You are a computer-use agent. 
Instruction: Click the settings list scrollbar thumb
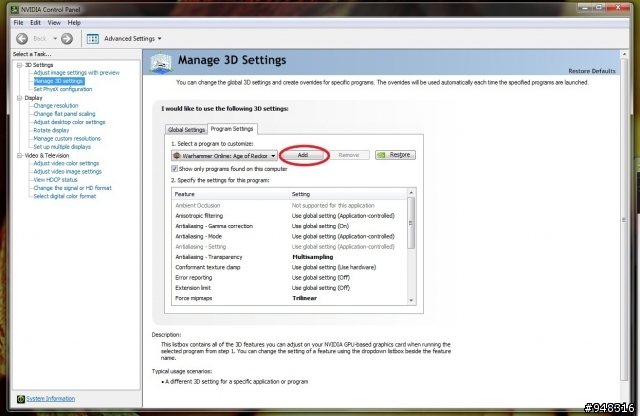pos(411,223)
